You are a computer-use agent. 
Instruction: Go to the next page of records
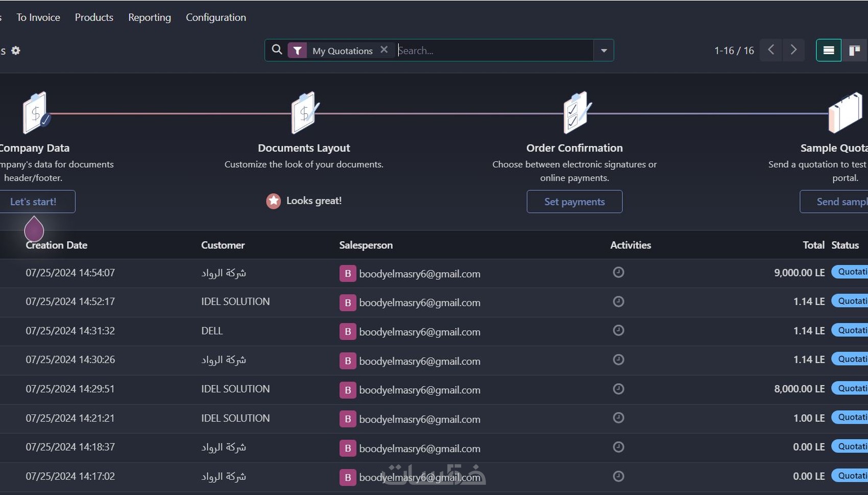pyautogui.click(x=793, y=50)
